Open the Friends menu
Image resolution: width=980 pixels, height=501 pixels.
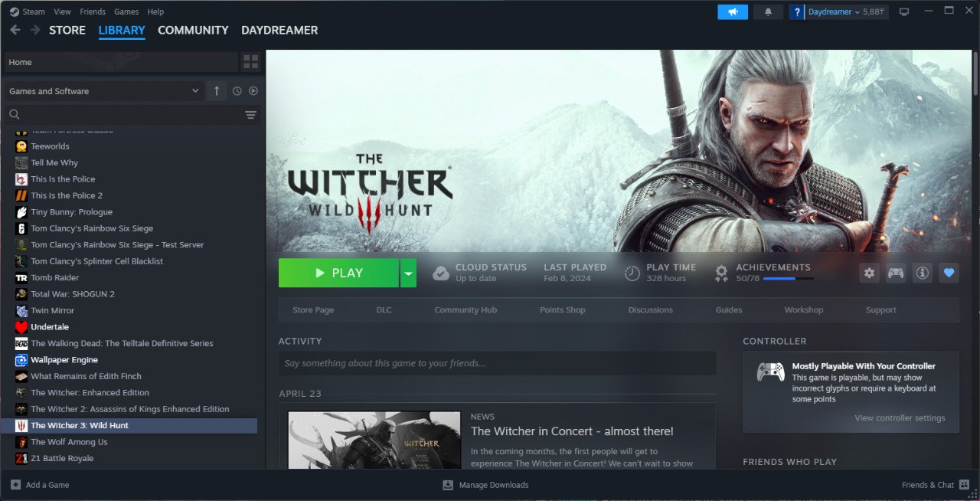[x=93, y=11]
